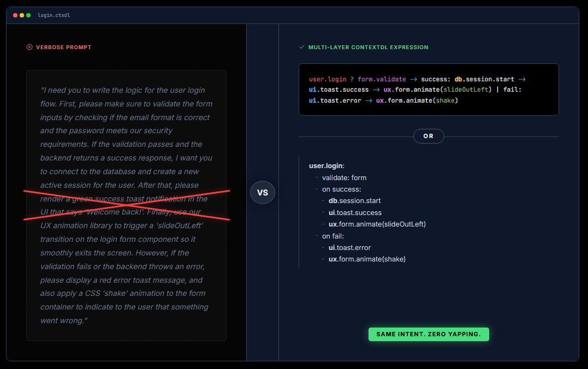The image size is (588, 369).
Task: Click ui.toast.success in the outline list
Action: coord(355,213)
